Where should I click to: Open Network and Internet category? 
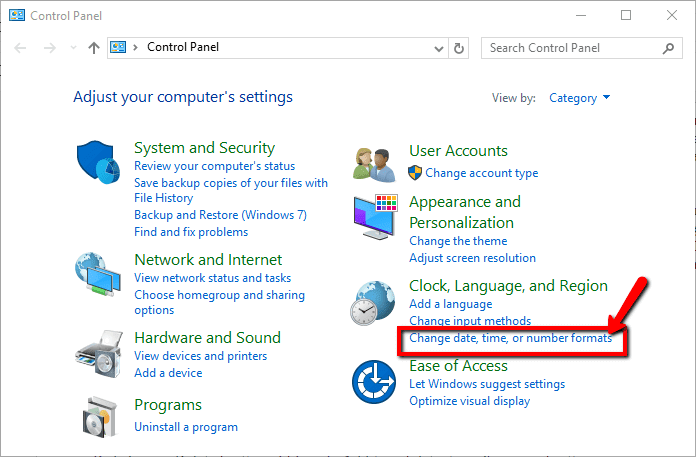click(x=208, y=260)
